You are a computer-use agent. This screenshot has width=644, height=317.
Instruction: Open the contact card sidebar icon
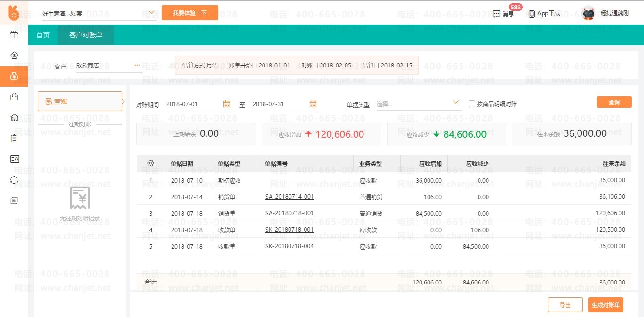point(14,159)
